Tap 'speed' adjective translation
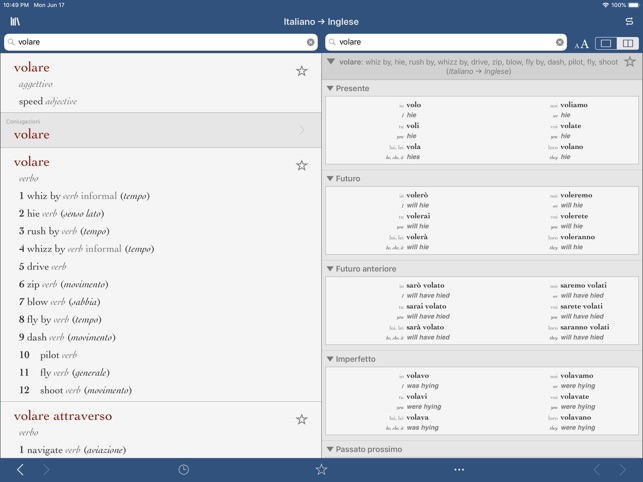Viewport: 643px width, 482px height. pos(31,101)
